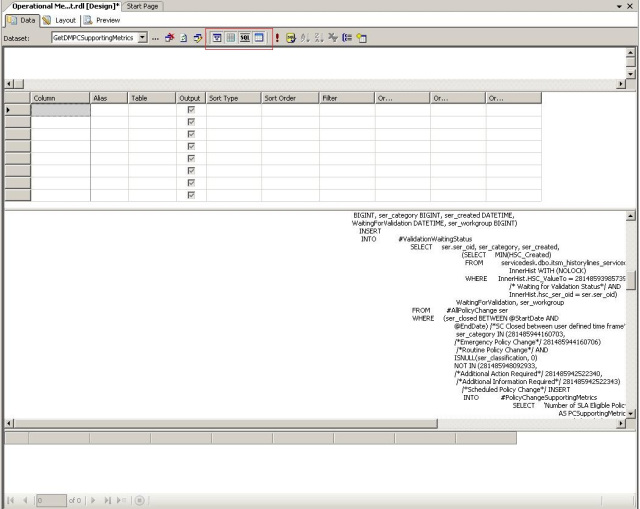Click the Alias column header

click(x=109, y=98)
